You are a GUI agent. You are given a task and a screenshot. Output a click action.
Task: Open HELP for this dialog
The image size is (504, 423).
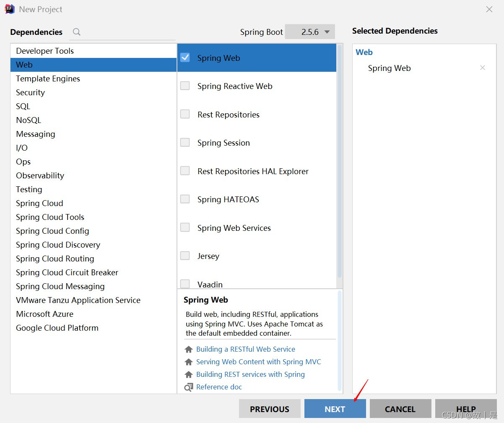pyautogui.click(x=466, y=409)
